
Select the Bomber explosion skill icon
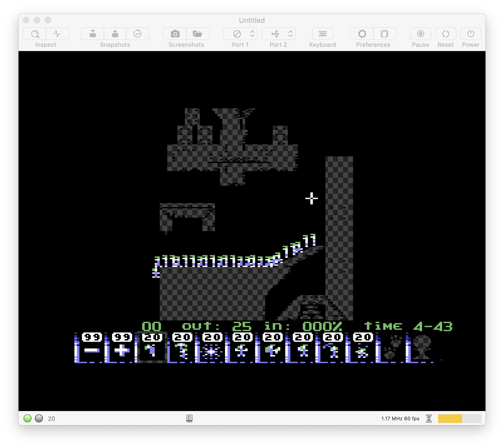212,348
